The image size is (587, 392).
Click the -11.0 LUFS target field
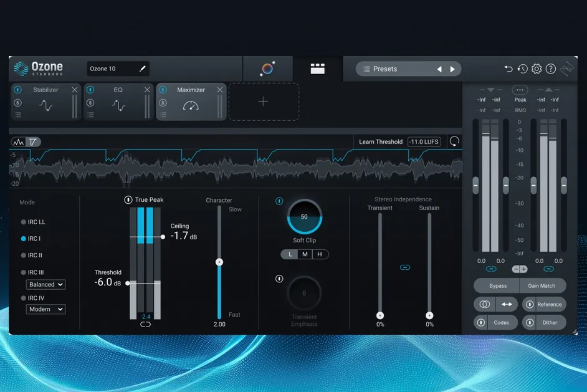[424, 142]
